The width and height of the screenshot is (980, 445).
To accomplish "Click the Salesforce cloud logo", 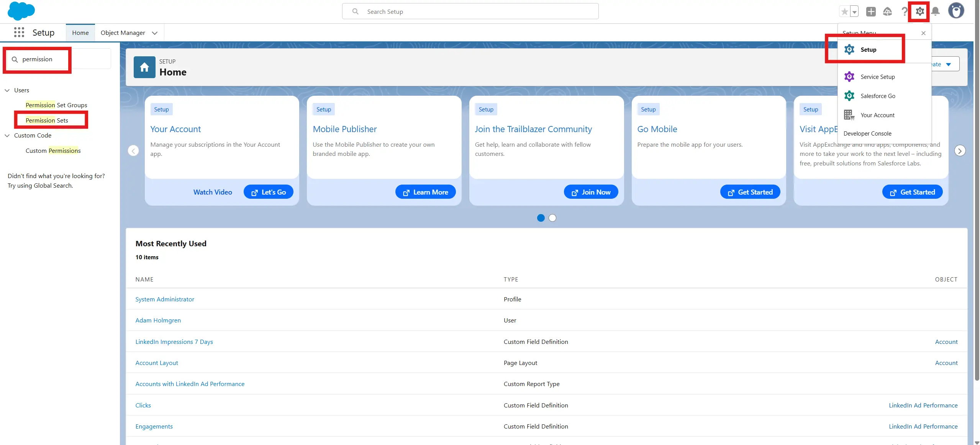I will pos(21,11).
